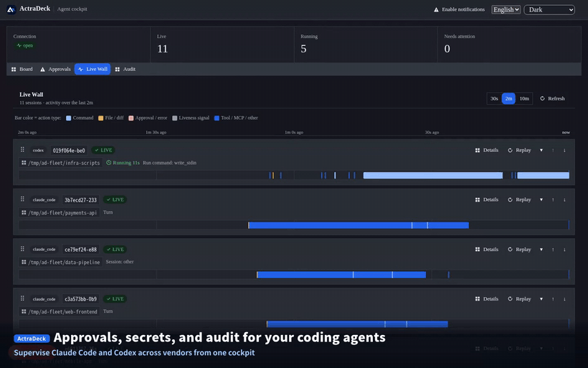Select the 30s time range

494,99
